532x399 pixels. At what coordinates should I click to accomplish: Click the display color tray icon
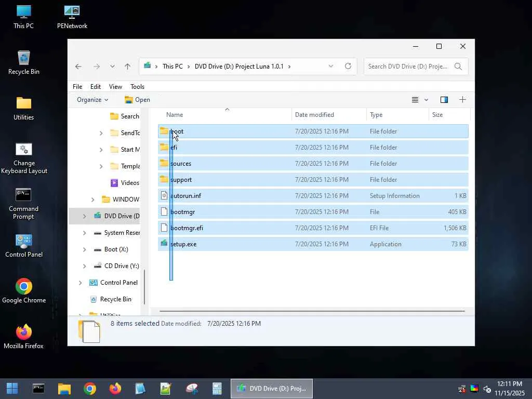(x=474, y=389)
